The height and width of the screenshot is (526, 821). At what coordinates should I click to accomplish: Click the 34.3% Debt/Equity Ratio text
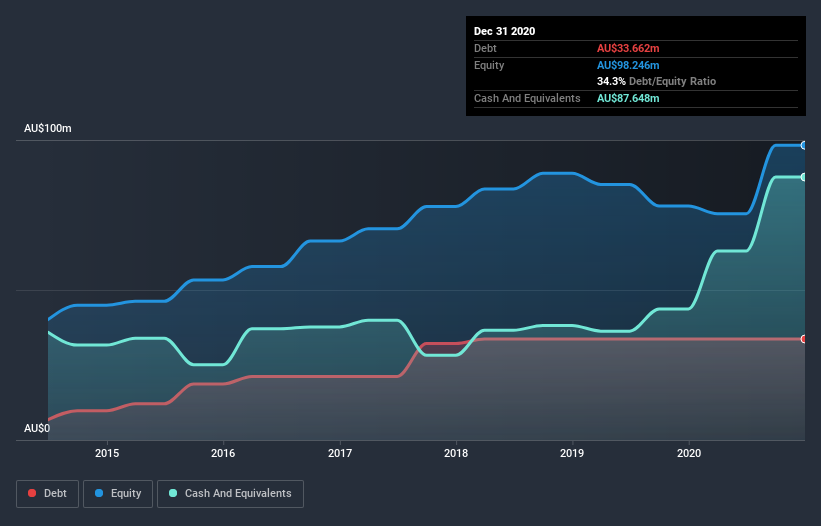656,81
